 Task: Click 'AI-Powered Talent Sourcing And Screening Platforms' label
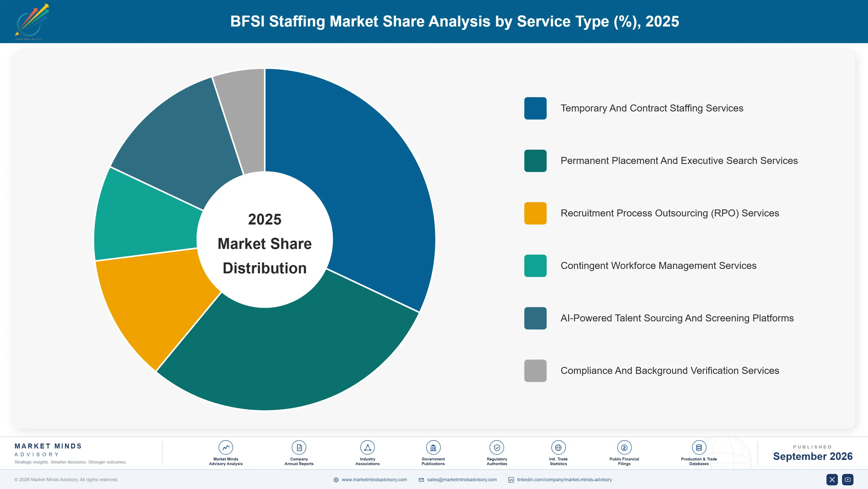[x=677, y=318]
